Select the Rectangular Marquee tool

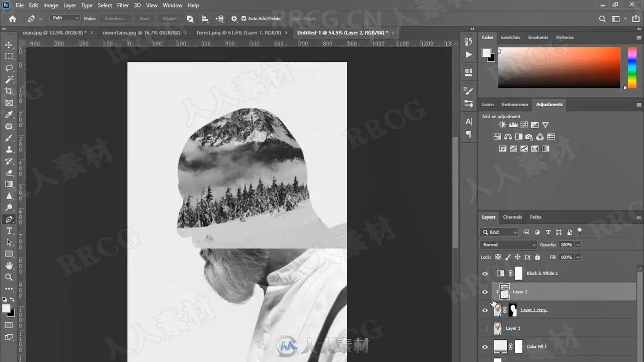click(9, 56)
